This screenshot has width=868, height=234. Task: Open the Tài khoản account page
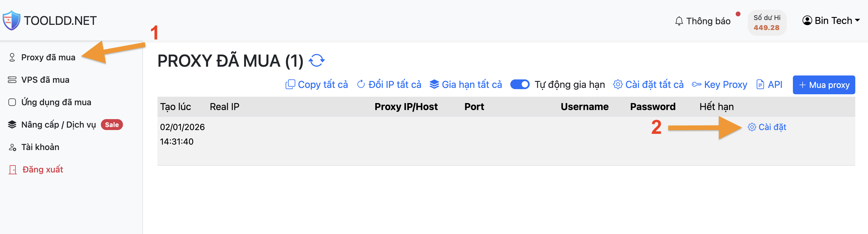pyautogui.click(x=40, y=147)
